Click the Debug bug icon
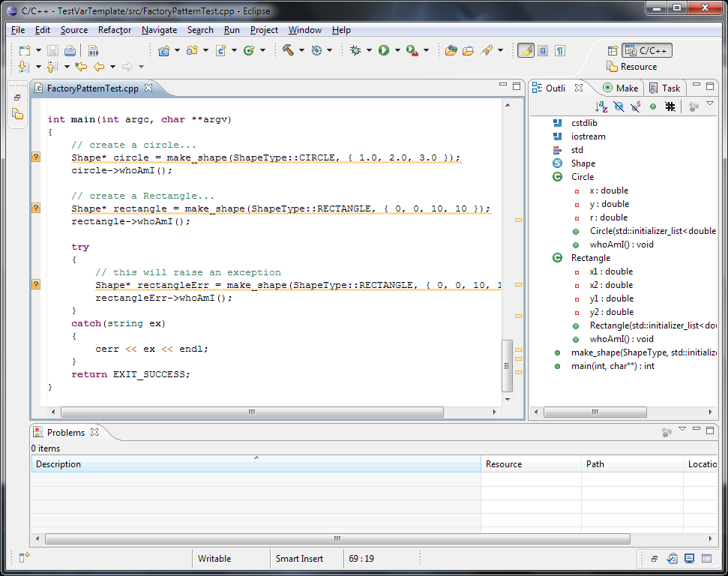 [355, 50]
